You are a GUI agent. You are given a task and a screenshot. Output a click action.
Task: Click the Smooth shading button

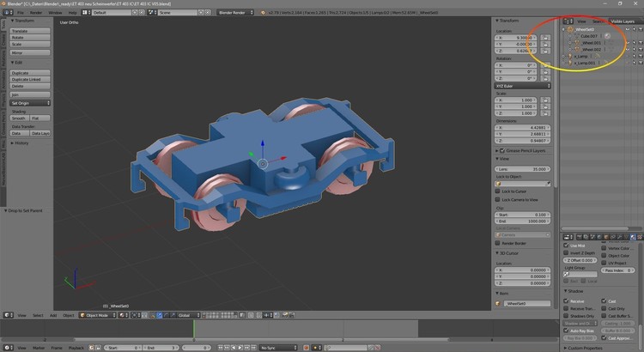20,118
